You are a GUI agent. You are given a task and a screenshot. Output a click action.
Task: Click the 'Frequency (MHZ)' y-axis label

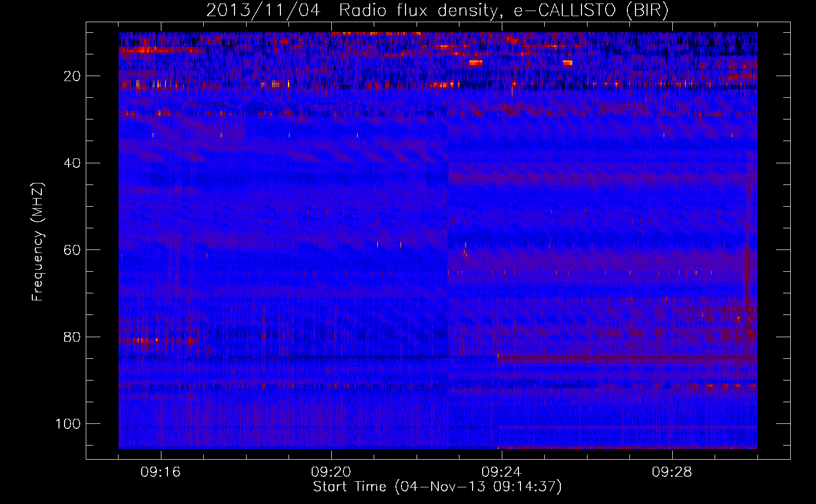[x=38, y=241]
